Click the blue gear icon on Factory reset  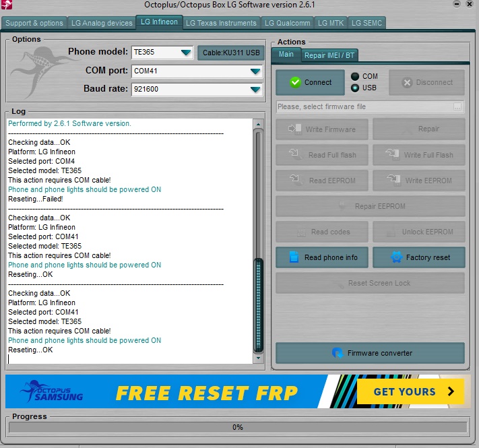coord(396,257)
